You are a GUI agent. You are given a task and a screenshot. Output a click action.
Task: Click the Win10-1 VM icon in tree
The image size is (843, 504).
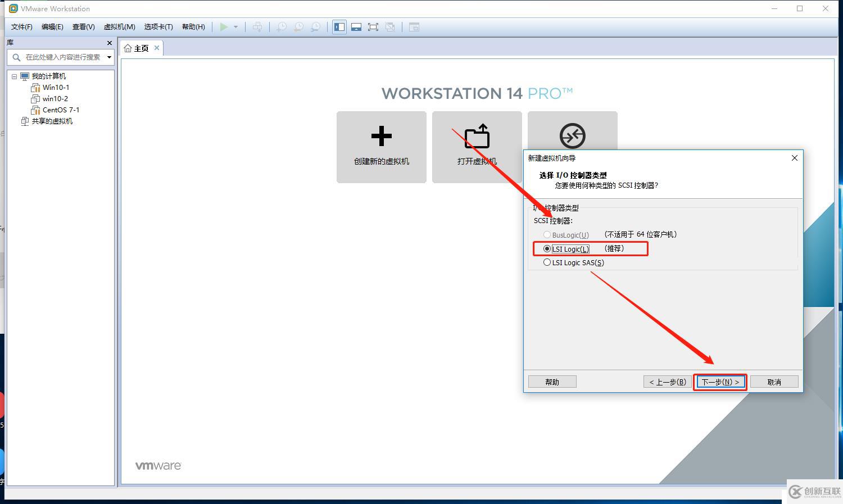[x=35, y=88]
